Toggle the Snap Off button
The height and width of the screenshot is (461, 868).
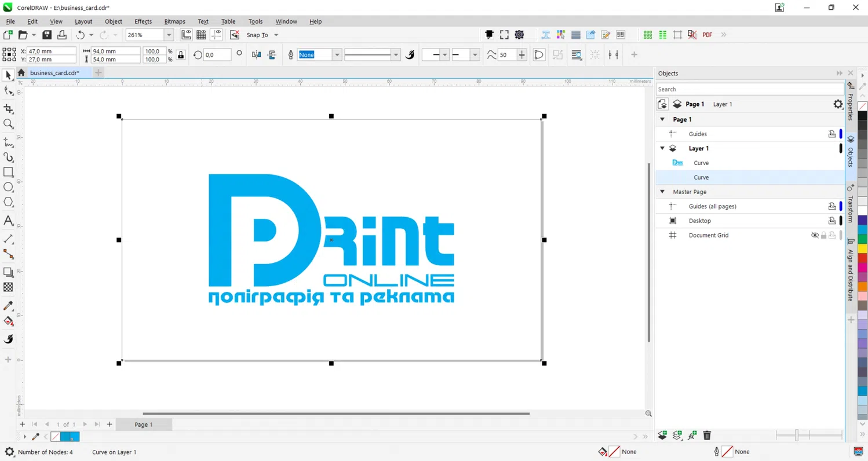coord(235,35)
